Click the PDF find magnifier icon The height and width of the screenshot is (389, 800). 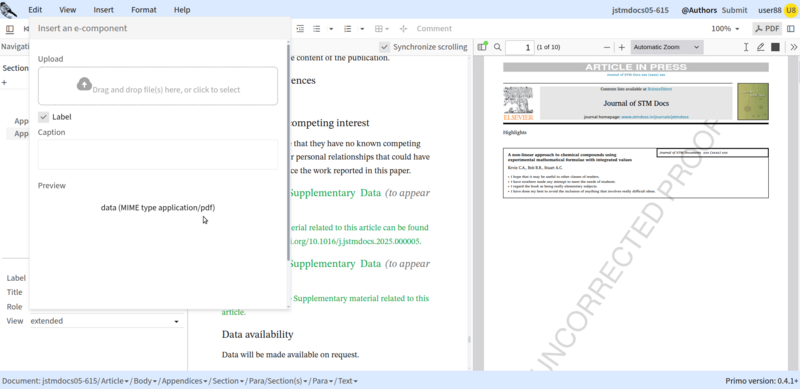[x=497, y=47]
